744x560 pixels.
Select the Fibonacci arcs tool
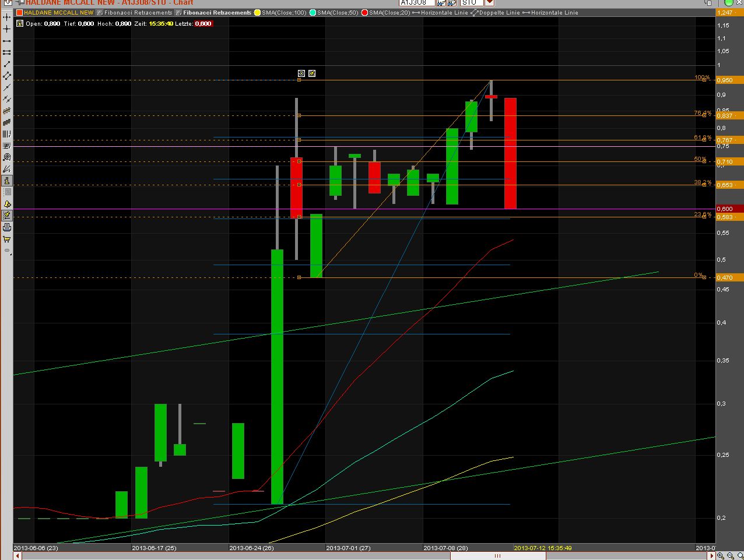7,157
